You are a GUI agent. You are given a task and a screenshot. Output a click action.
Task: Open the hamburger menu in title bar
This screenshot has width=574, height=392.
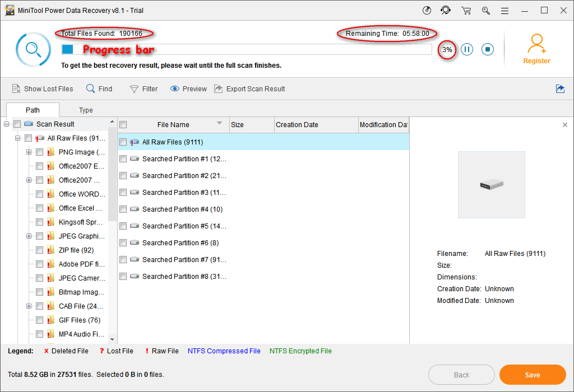[504, 10]
